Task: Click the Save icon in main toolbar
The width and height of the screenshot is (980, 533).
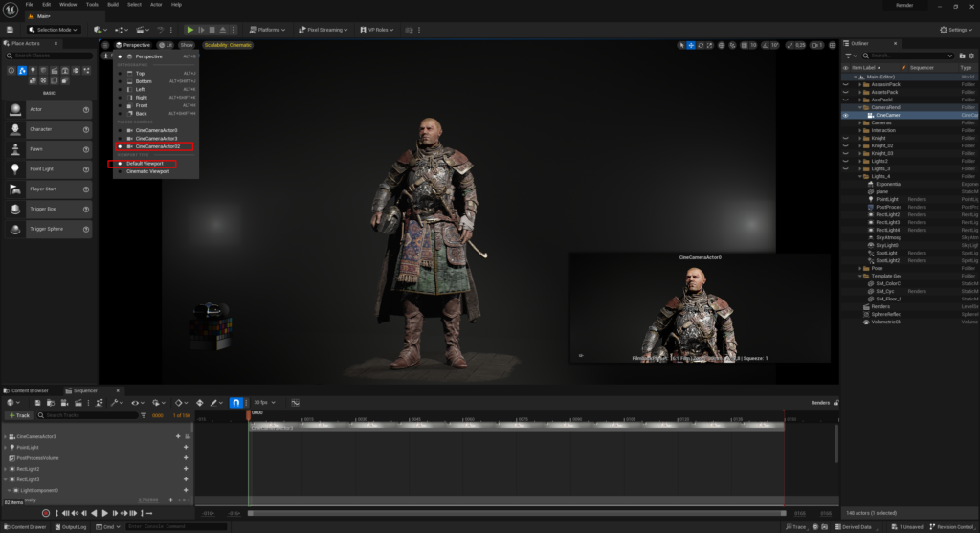Action: pos(10,30)
